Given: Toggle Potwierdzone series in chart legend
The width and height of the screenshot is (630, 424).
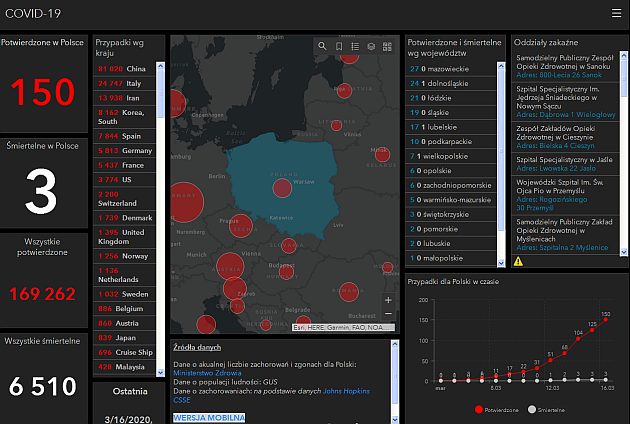Looking at the screenshot, I should (496, 410).
